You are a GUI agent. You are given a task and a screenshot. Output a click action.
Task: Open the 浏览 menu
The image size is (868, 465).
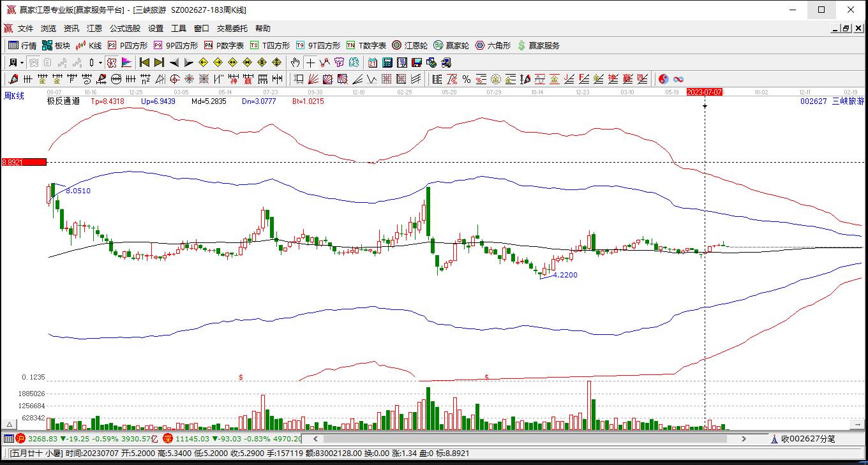(x=49, y=29)
